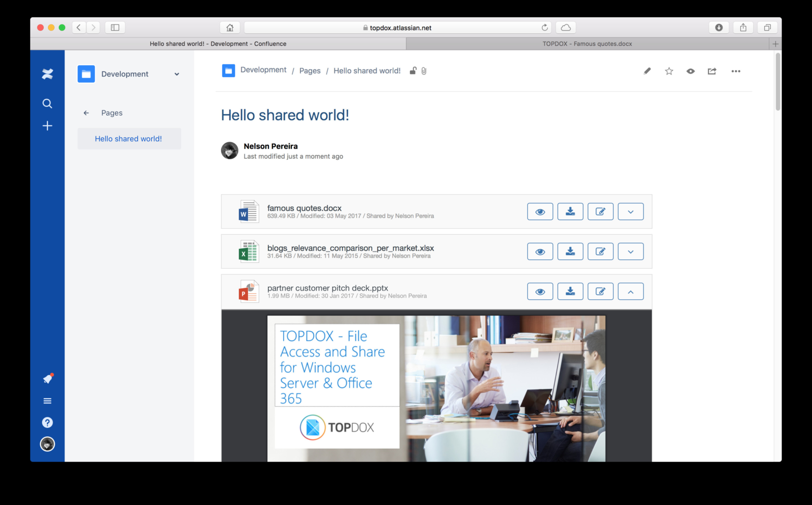Click the partner customer pitch deck.pptx name
This screenshot has height=505, width=812.
tap(328, 288)
